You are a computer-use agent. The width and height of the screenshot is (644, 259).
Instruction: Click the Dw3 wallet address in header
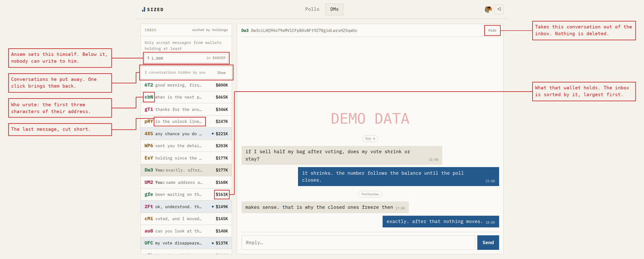(304, 31)
